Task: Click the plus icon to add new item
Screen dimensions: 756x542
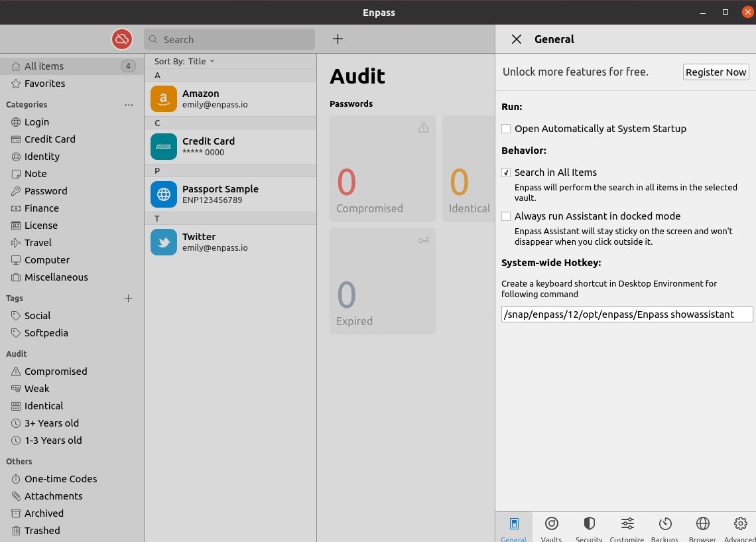Action: click(338, 39)
